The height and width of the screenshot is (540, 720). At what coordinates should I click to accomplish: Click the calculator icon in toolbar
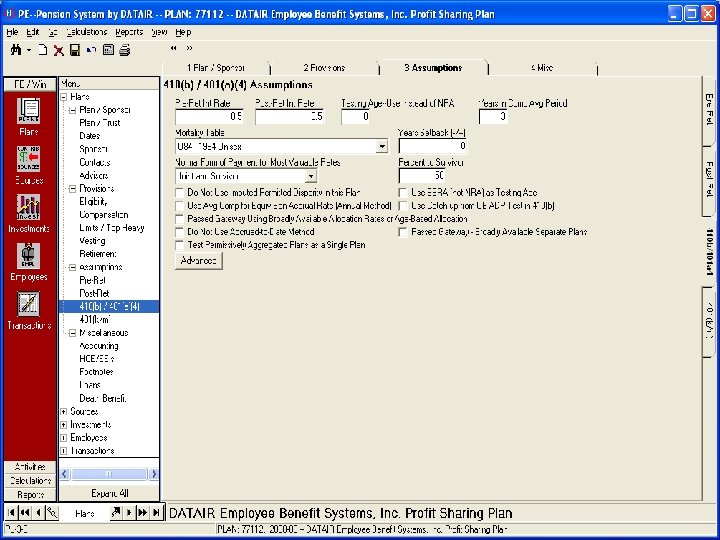(108, 50)
